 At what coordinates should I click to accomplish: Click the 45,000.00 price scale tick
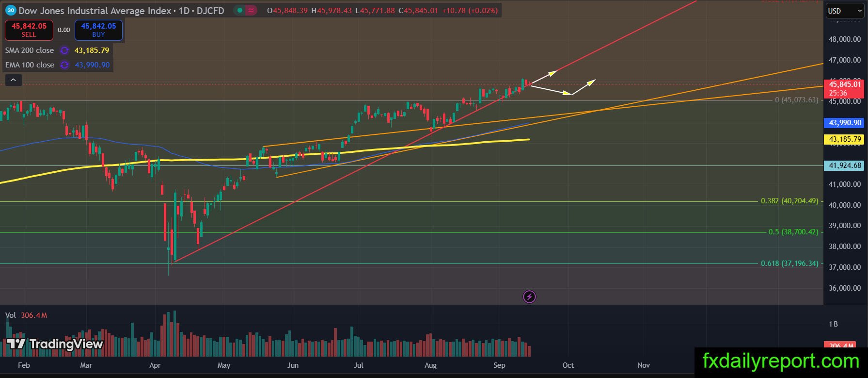coord(845,101)
